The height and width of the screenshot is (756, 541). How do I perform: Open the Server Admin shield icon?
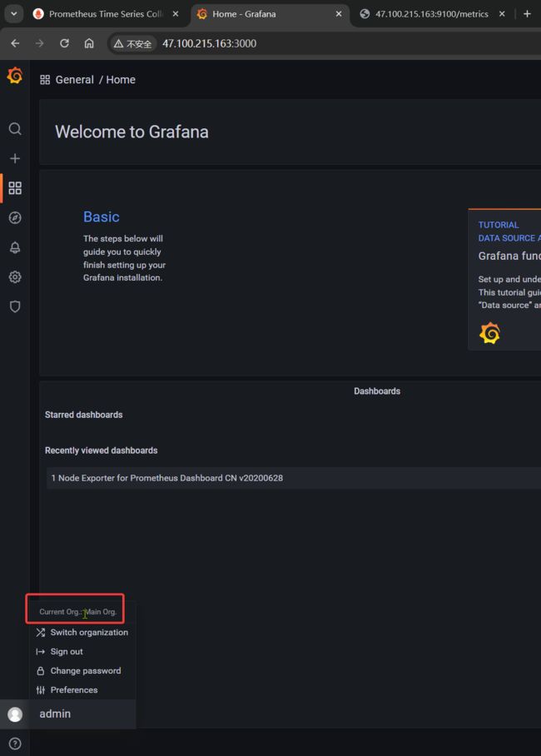click(15, 306)
